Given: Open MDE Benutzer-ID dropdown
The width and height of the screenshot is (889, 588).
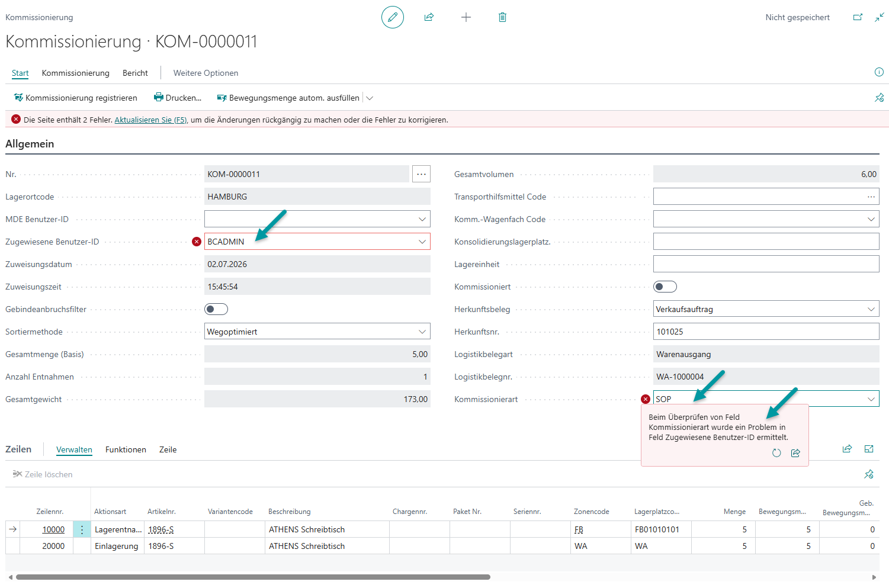Looking at the screenshot, I should [422, 219].
